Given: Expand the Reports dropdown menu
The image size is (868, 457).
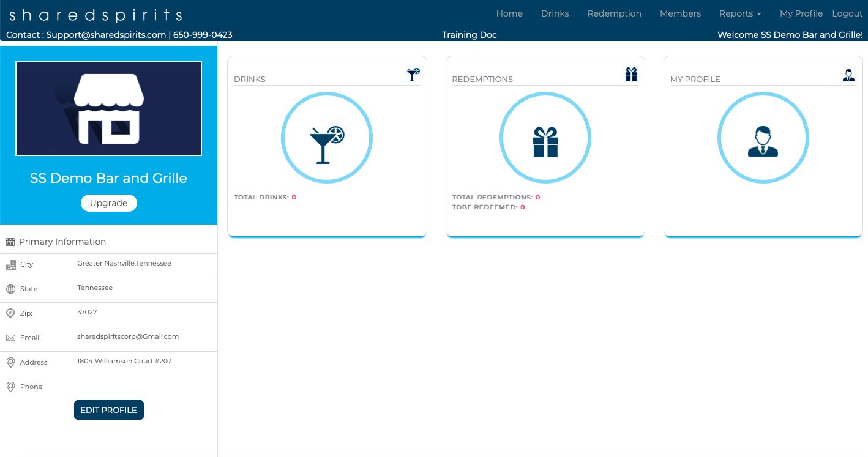Looking at the screenshot, I should [740, 13].
